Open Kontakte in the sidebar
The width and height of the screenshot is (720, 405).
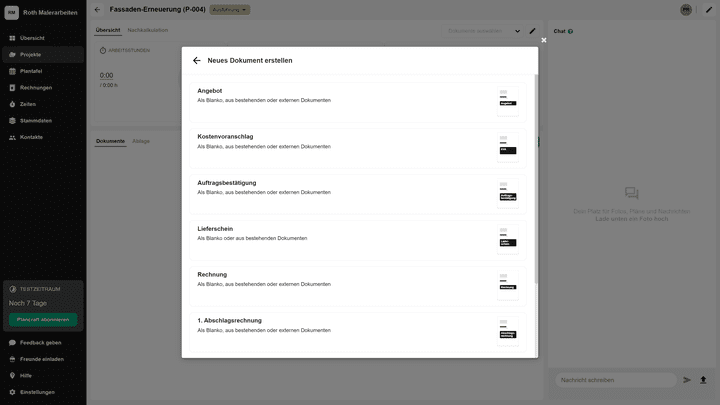tap(32, 137)
